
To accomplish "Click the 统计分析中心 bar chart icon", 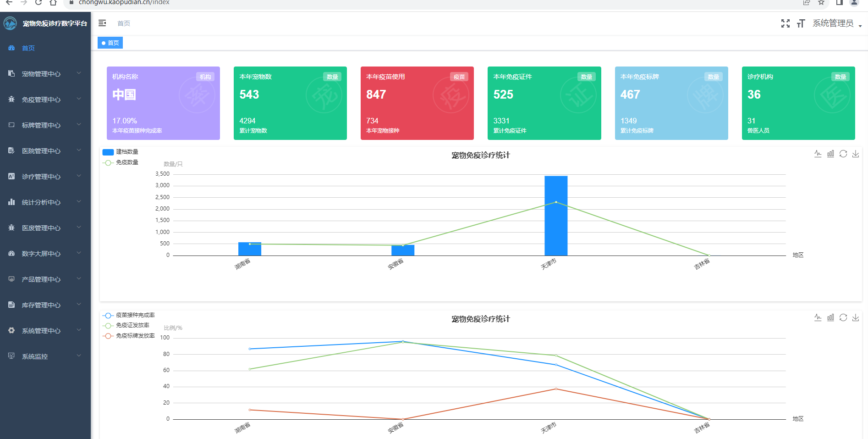I will pyautogui.click(x=11, y=202).
